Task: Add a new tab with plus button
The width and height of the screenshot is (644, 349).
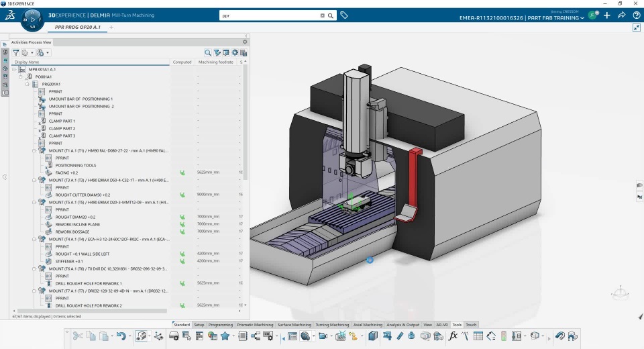Action: point(111,27)
